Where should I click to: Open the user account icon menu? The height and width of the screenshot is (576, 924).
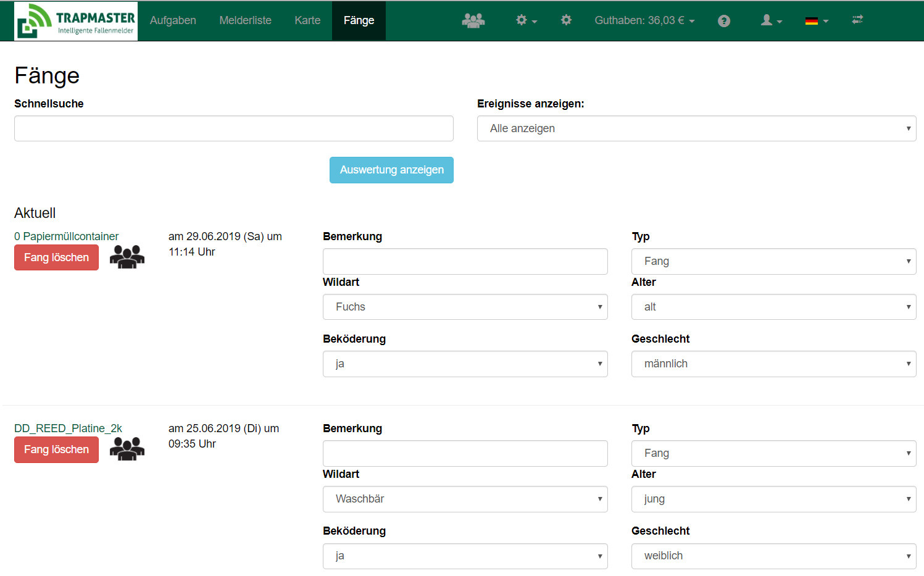pyautogui.click(x=771, y=20)
